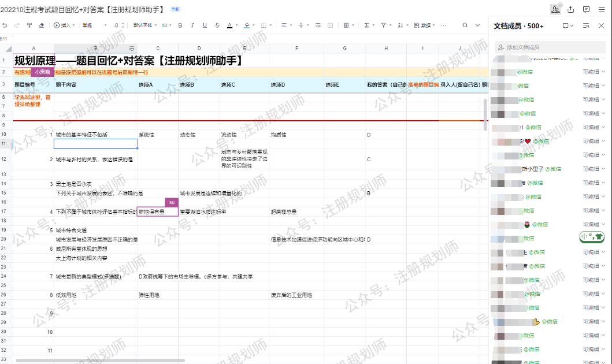Merge the selected cells
Screen dimensions: 612x364
coord(330,25)
